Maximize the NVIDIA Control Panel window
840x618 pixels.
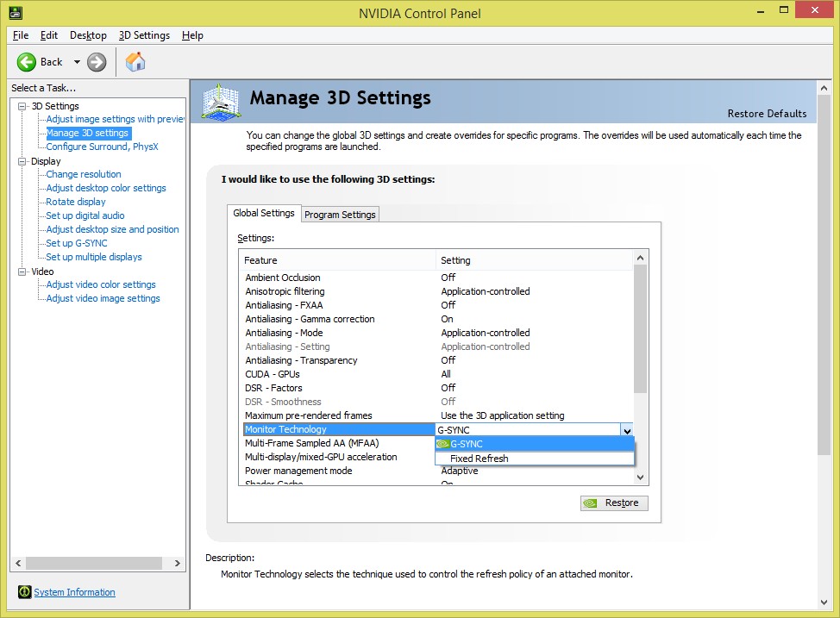[784, 10]
